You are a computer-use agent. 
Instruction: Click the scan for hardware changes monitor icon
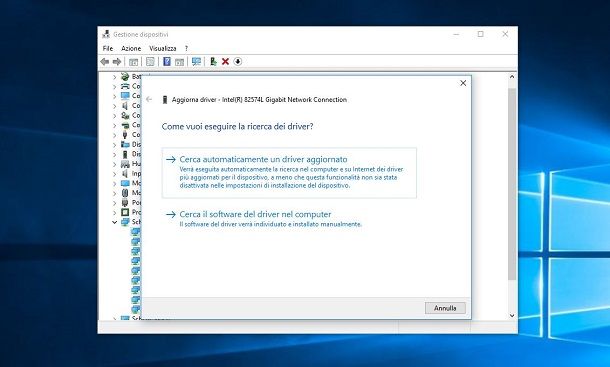[x=196, y=61]
